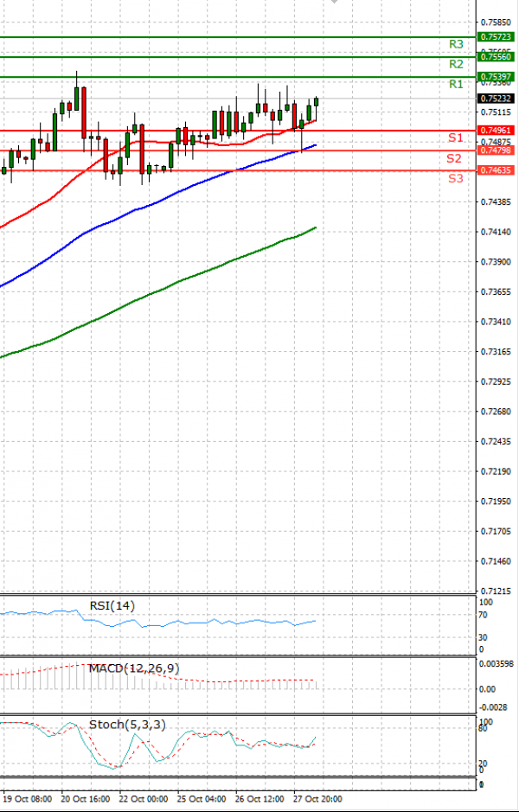Click the 0.71215 price axis value

pyautogui.click(x=496, y=591)
